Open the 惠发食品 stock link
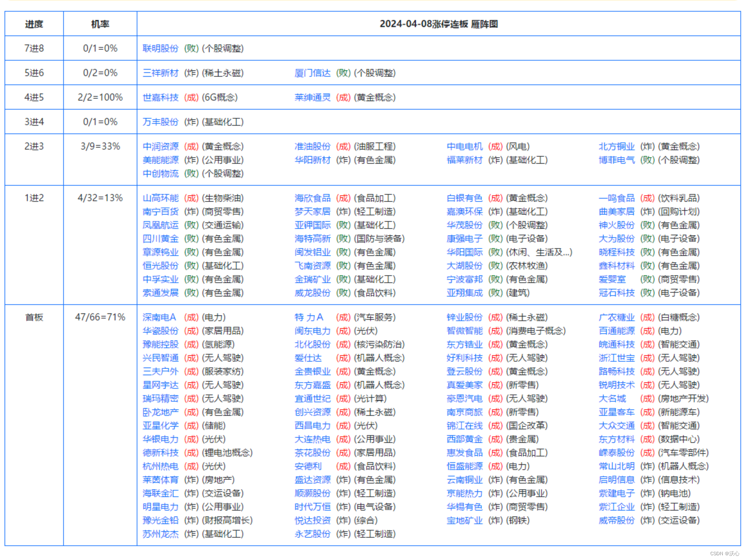The height and width of the screenshot is (560, 746). pos(465,453)
